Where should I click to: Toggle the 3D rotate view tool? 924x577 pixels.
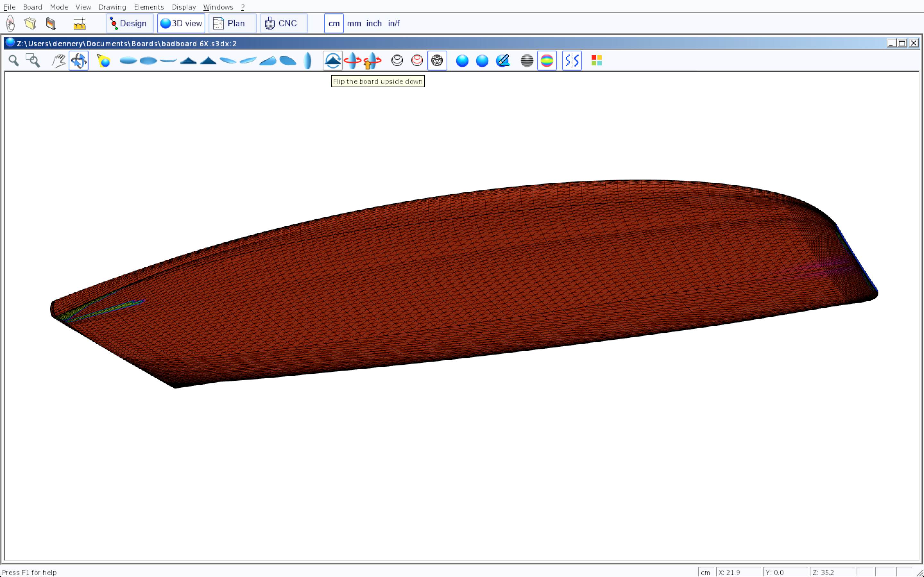(79, 61)
